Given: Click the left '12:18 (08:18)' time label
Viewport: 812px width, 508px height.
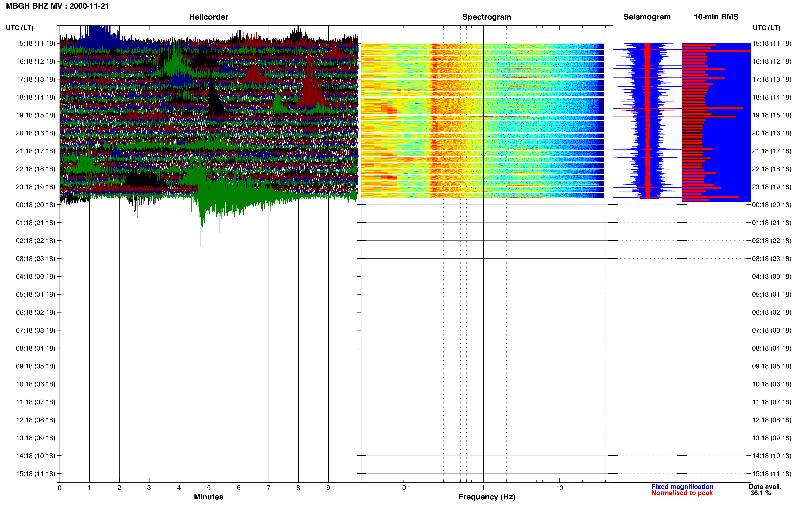Looking at the screenshot, I should pyautogui.click(x=36, y=420).
